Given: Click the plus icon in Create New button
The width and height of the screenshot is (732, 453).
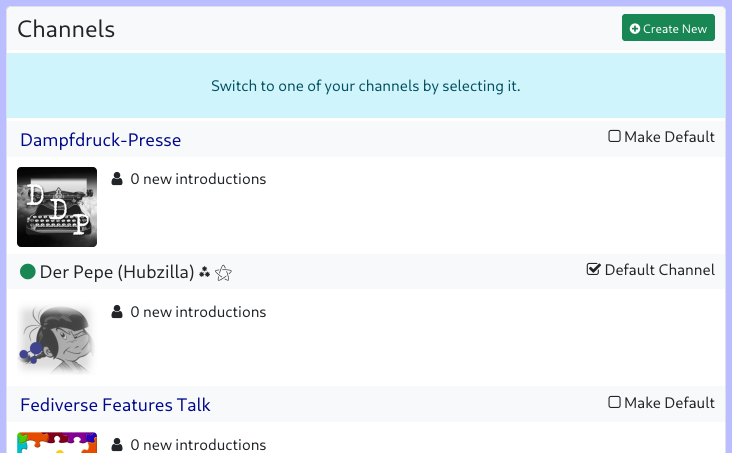Looking at the screenshot, I should pos(635,29).
